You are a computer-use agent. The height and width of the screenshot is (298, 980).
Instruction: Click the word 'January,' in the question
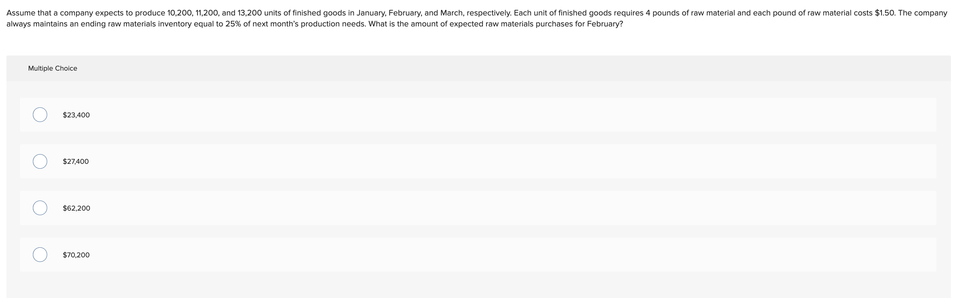tap(371, 13)
